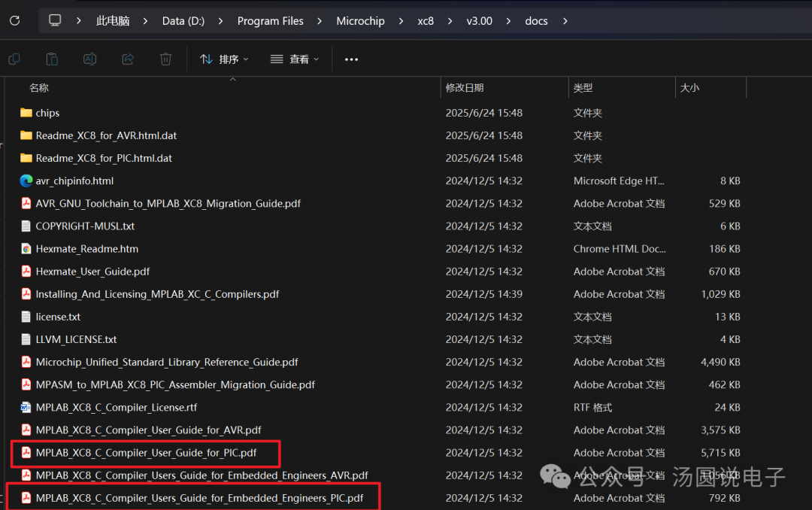Image resolution: width=812 pixels, height=510 pixels.
Task: Sort by 大小 column header
Action: [x=689, y=87]
